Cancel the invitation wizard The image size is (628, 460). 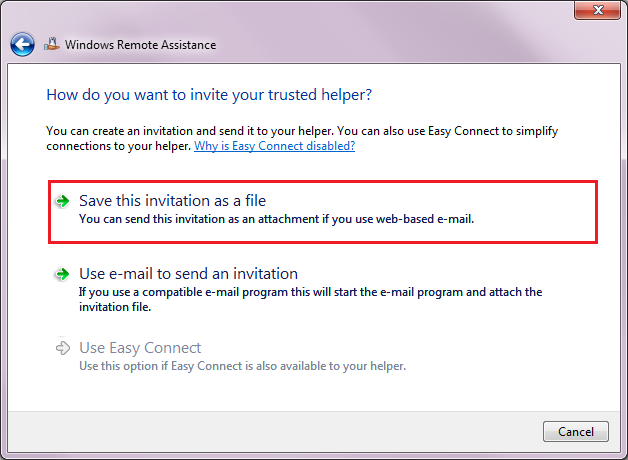(576, 432)
